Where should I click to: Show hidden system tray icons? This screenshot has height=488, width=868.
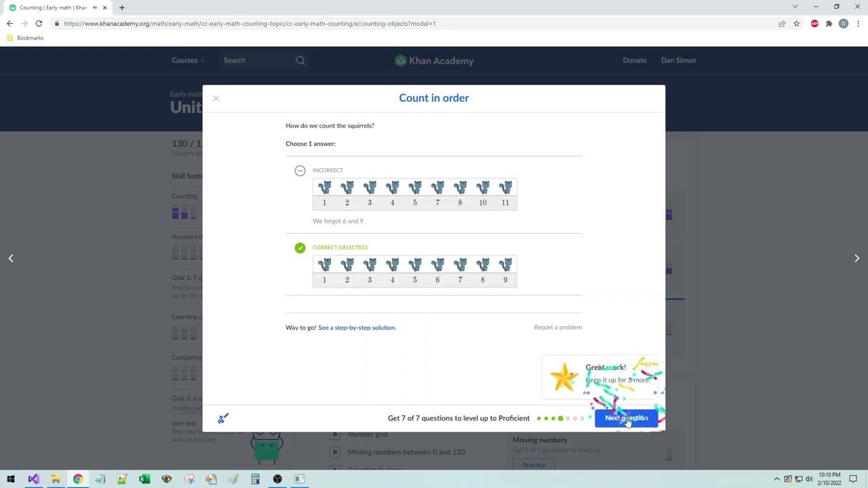click(777, 480)
